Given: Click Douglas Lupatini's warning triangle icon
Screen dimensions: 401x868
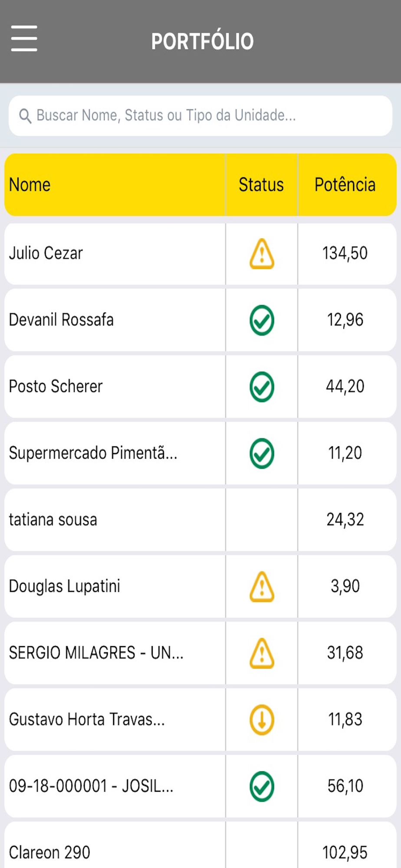Looking at the screenshot, I should pos(262,587).
